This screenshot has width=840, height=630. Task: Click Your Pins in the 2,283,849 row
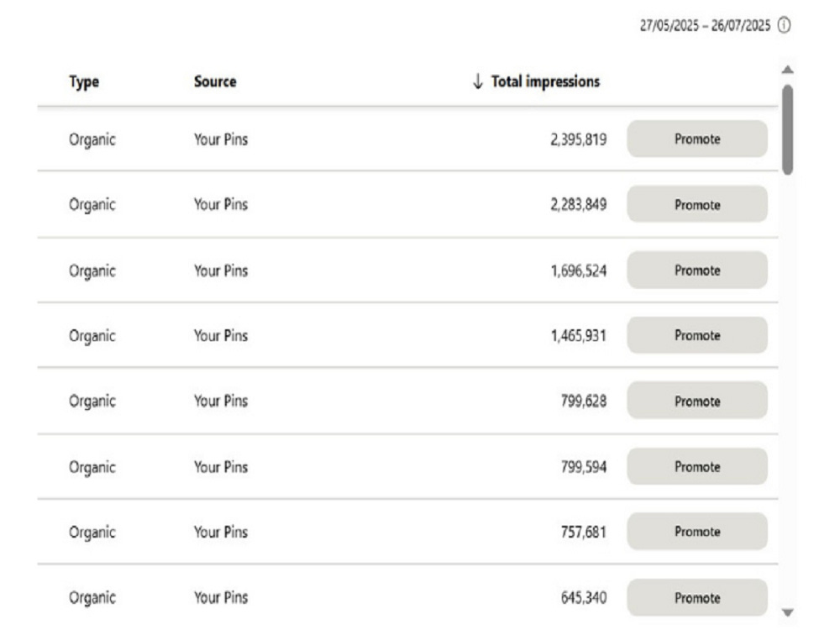point(221,205)
